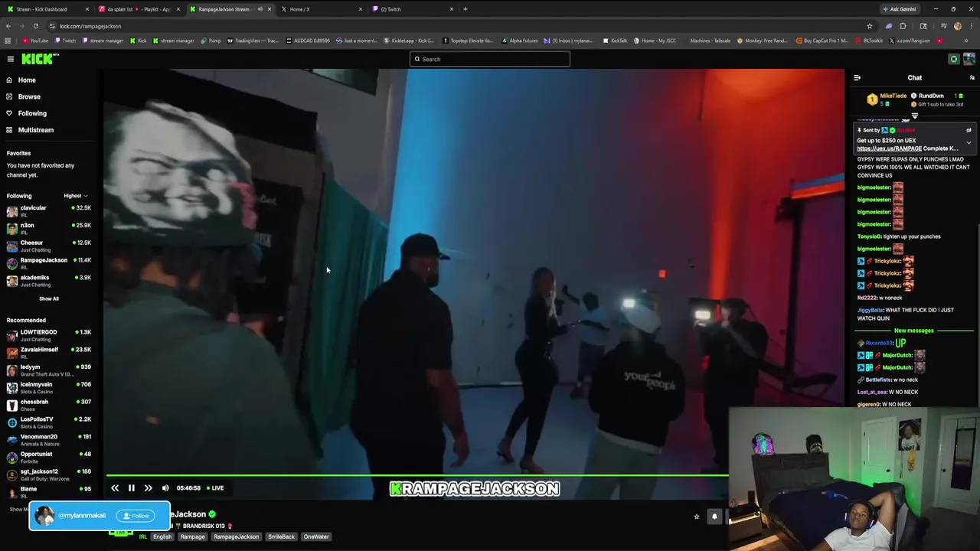Image resolution: width=980 pixels, height=551 pixels.
Task: Hide the pinned chat message
Action: click(969, 130)
